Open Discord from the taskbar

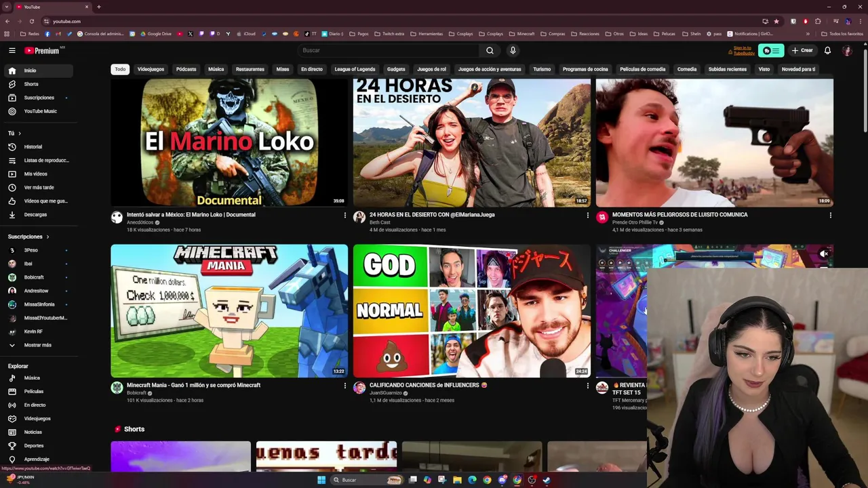click(x=502, y=480)
